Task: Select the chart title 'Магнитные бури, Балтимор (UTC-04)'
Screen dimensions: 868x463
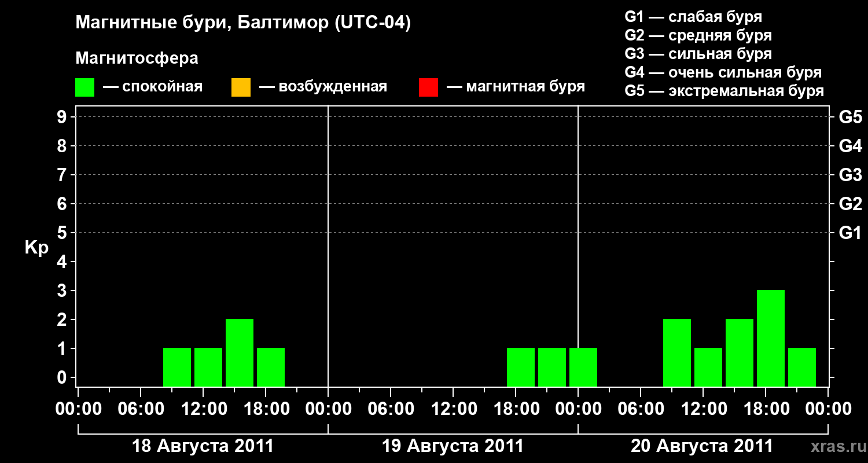Action: [243, 24]
